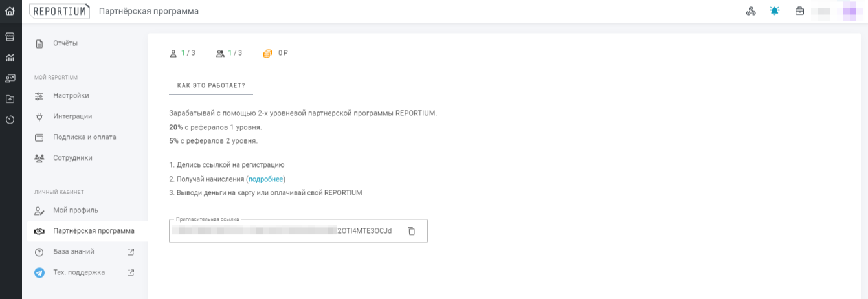Click the webhook icon in header
868x299 pixels.
point(751,11)
